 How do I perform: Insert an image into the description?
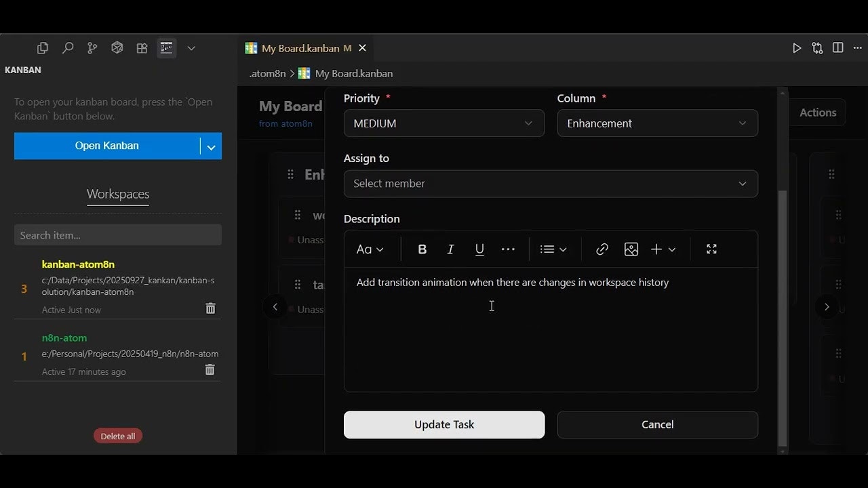631,249
